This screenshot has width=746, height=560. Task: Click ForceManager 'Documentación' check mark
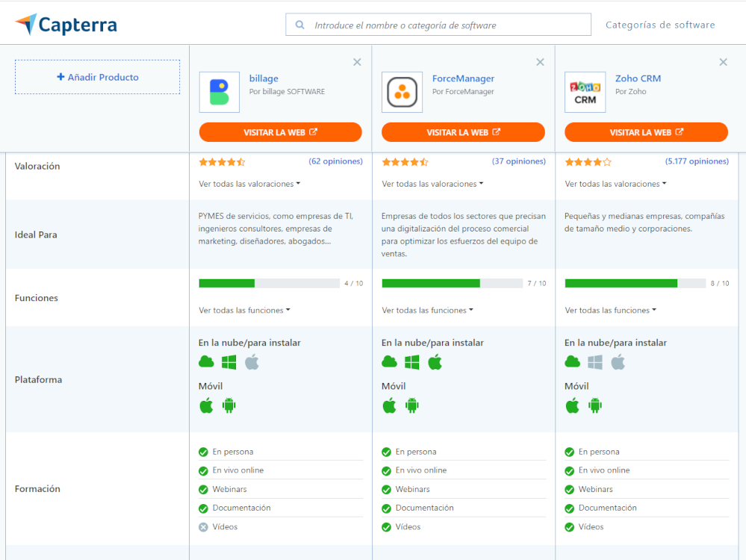(386, 508)
